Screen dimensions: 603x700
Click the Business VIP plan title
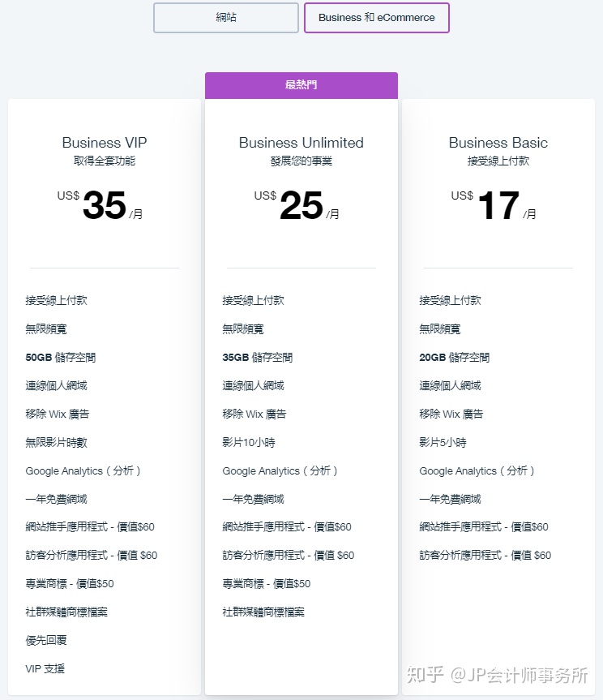105,143
